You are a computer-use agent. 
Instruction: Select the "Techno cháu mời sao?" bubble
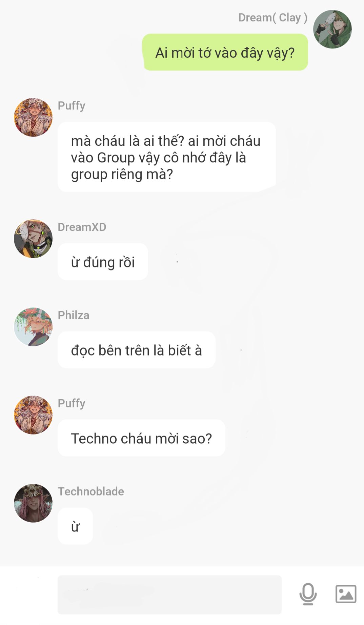[x=141, y=438]
